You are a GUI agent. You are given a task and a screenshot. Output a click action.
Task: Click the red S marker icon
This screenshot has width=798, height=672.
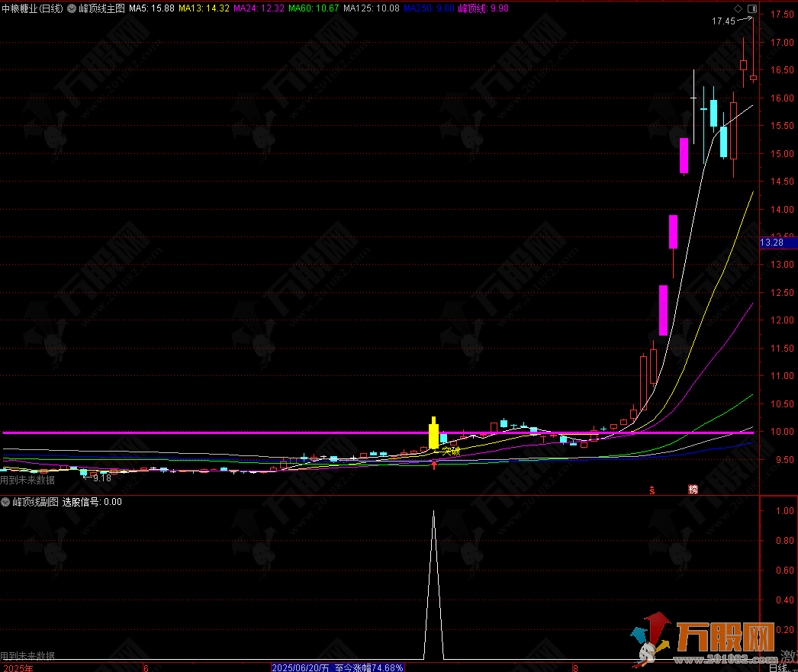652,489
